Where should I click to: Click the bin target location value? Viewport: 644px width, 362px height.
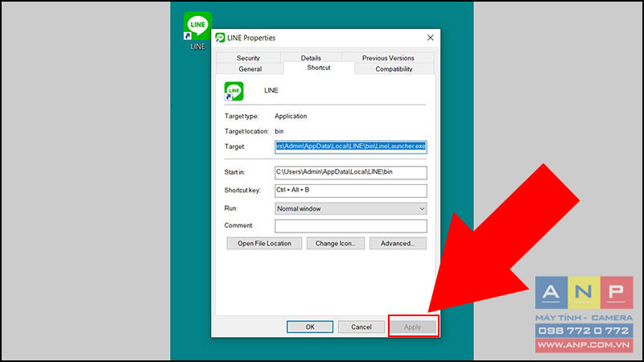click(x=279, y=131)
